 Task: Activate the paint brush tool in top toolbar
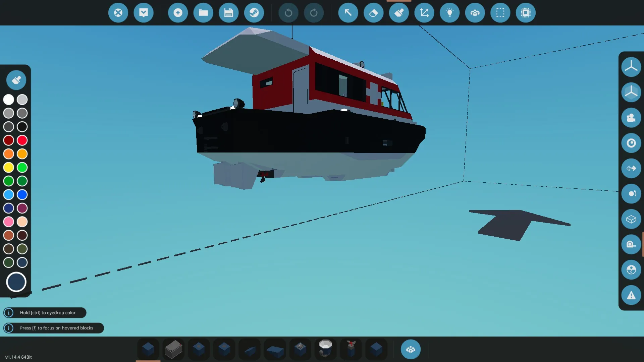pos(399,13)
